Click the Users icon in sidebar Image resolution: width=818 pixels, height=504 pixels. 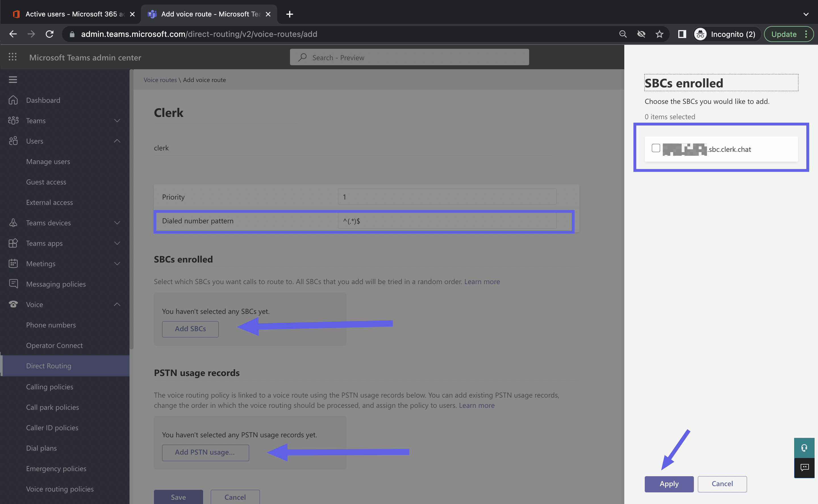point(13,141)
